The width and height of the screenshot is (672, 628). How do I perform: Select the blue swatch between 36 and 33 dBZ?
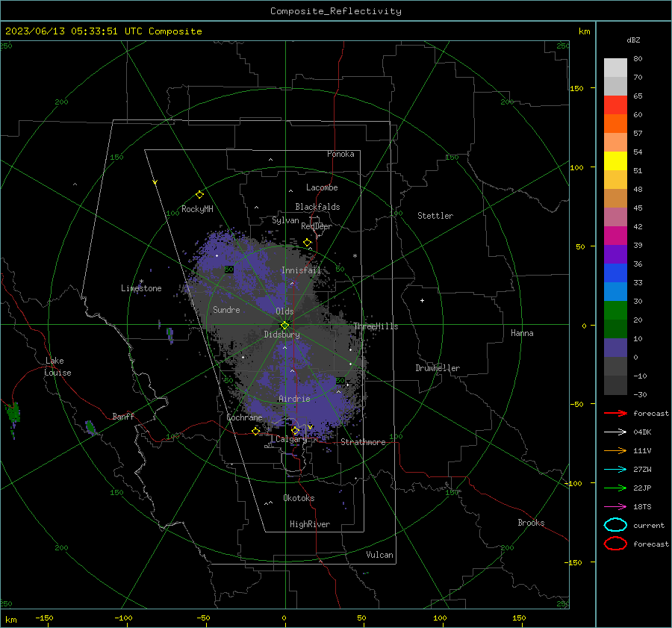(x=615, y=273)
